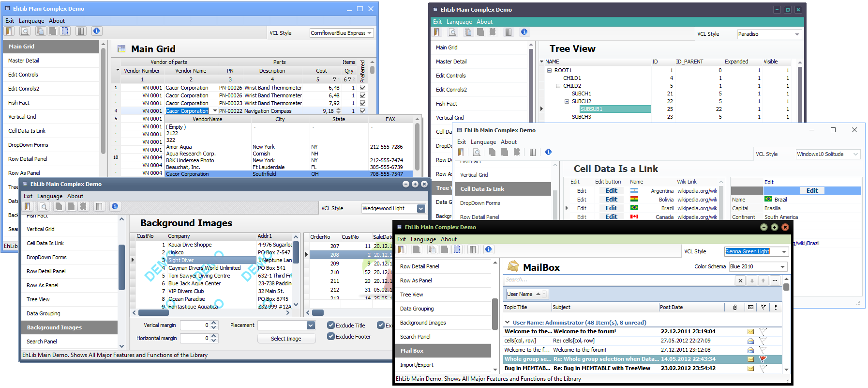This screenshot has width=868, height=388.
Task: Toggle Preferred checkbox on PN-00023 row
Action: (x=362, y=103)
